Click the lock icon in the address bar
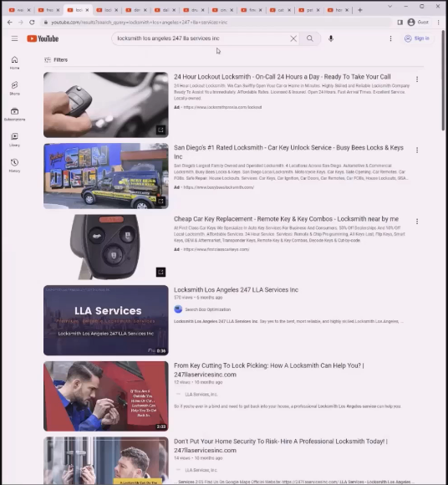 point(46,23)
